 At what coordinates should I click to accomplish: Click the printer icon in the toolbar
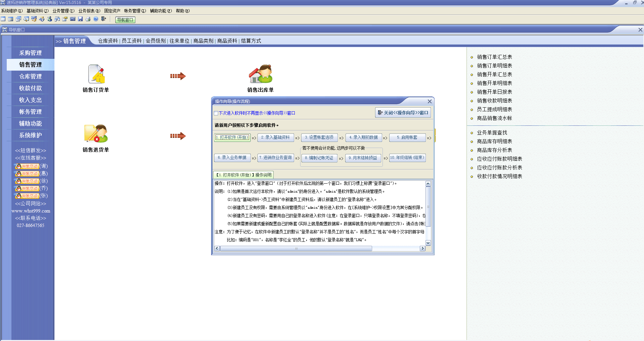tap(88, 19)
